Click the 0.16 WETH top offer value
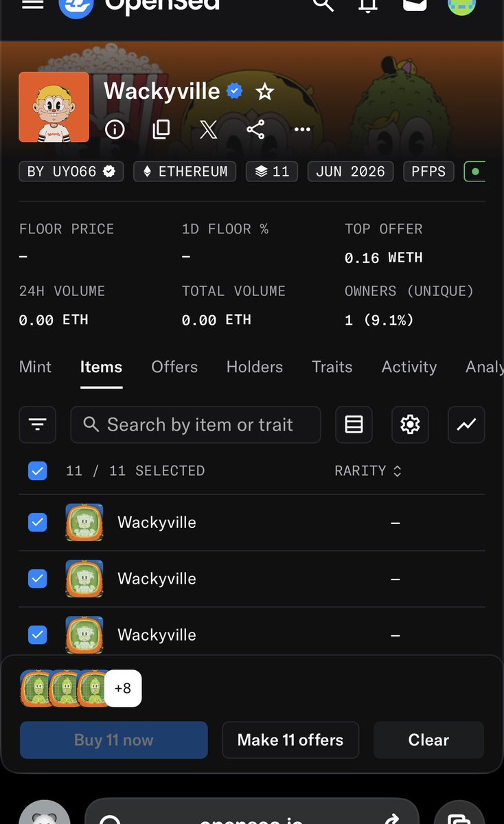This screenshot has width=504, height=824. (x=384, y=257)
